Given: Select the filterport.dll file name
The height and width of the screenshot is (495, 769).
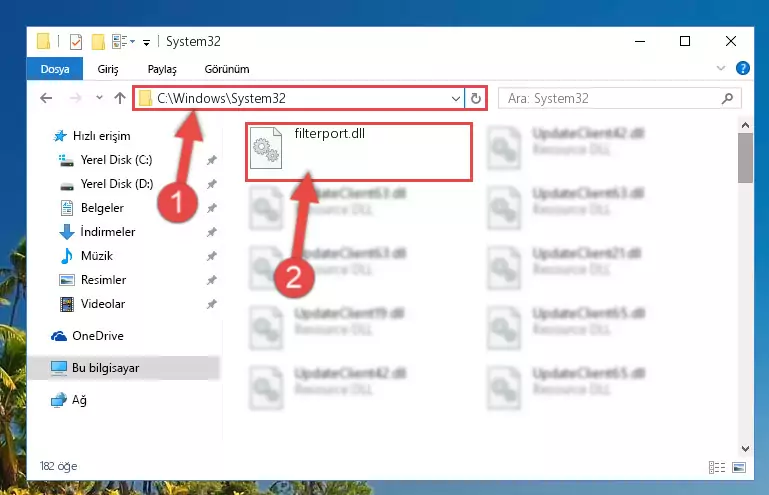Looking at the screenshot, I should [x=330, y=133].
